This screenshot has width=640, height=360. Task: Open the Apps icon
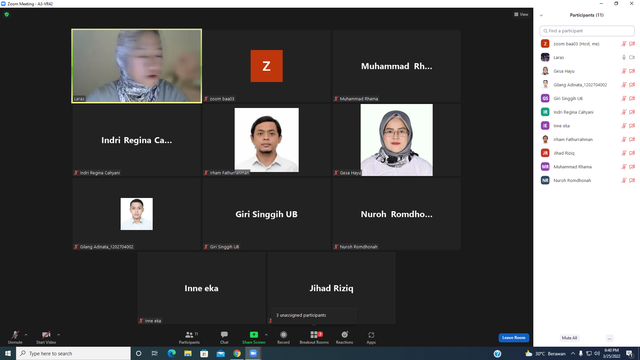[x=371, y=335]
